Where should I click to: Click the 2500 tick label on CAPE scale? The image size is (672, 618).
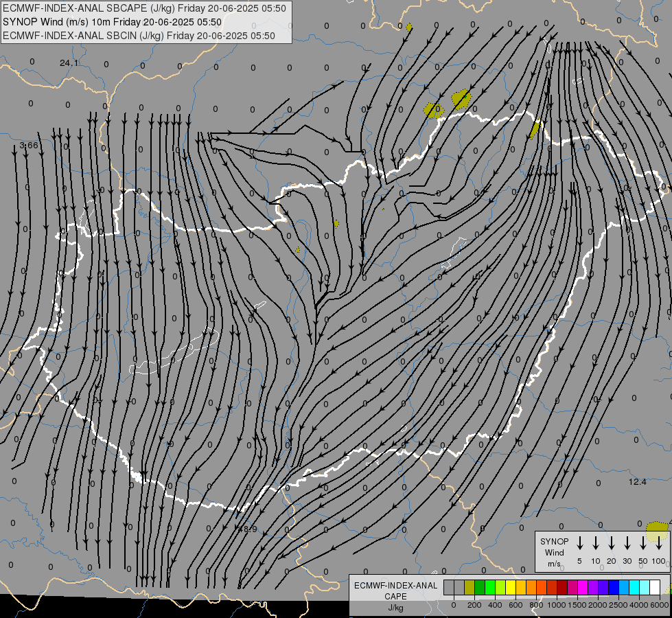pos(618,605)
